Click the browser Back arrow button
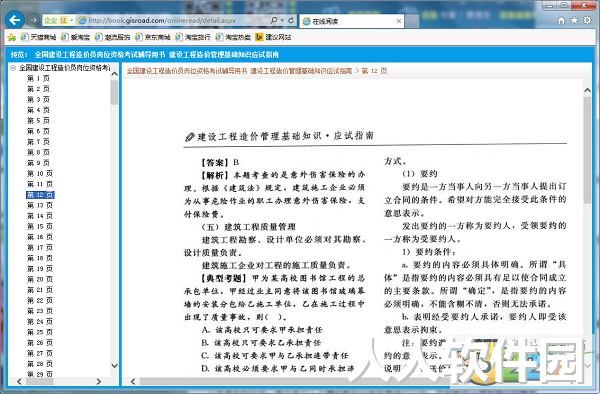The image size is (600, 394). 15,20
